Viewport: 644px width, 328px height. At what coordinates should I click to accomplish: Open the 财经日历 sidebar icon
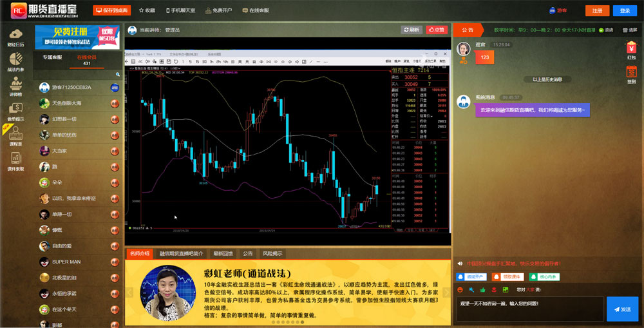point(15,37)
